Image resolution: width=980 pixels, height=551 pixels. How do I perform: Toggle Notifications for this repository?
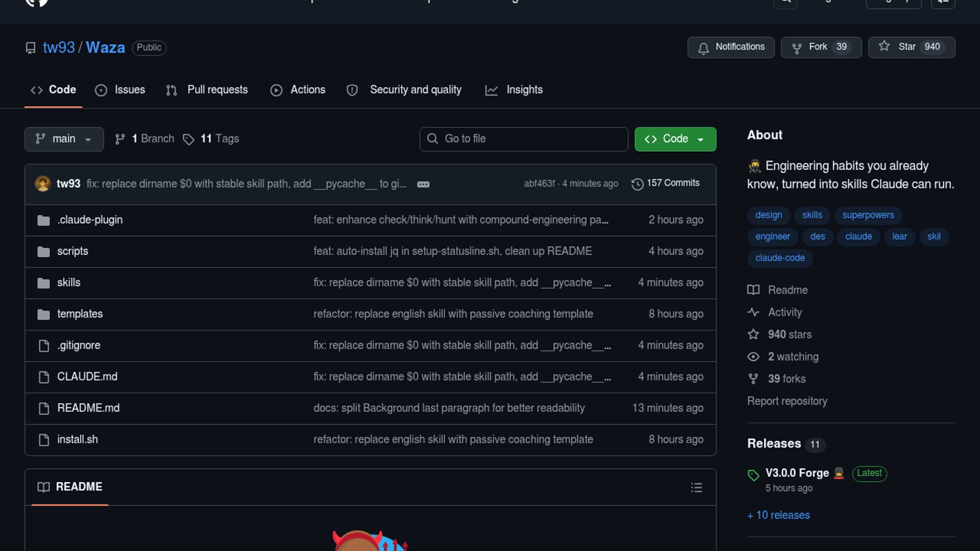[x=730, y=47]
